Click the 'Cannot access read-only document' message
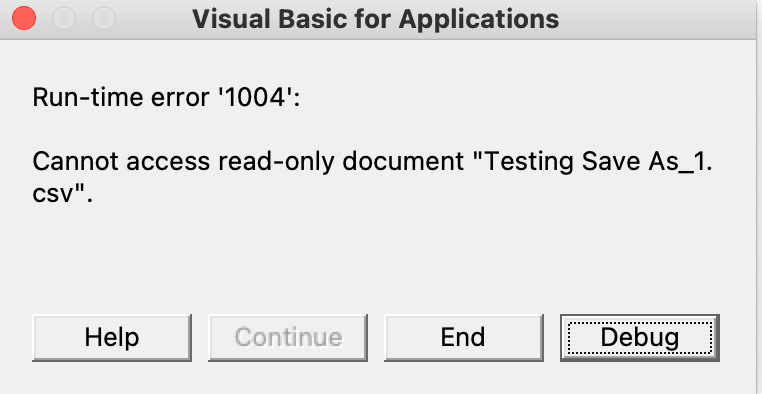Viewport: 762px width, 394px height. [248, 162]
